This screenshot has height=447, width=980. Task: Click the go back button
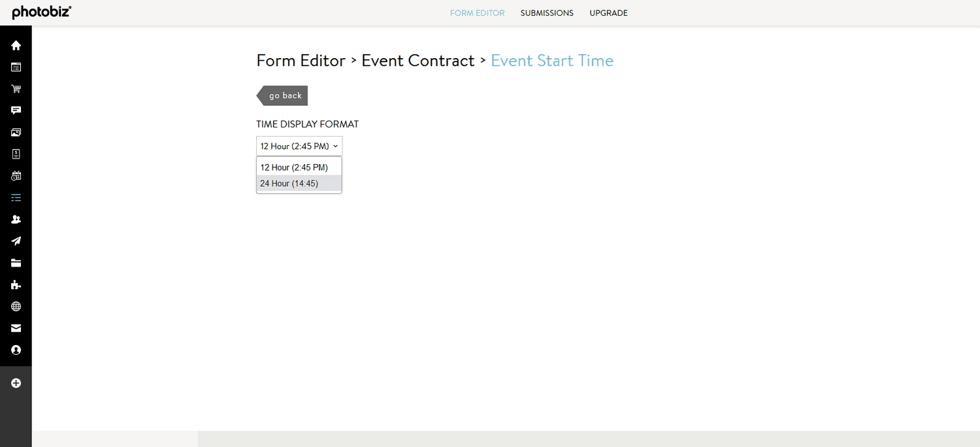coord(286,95)
